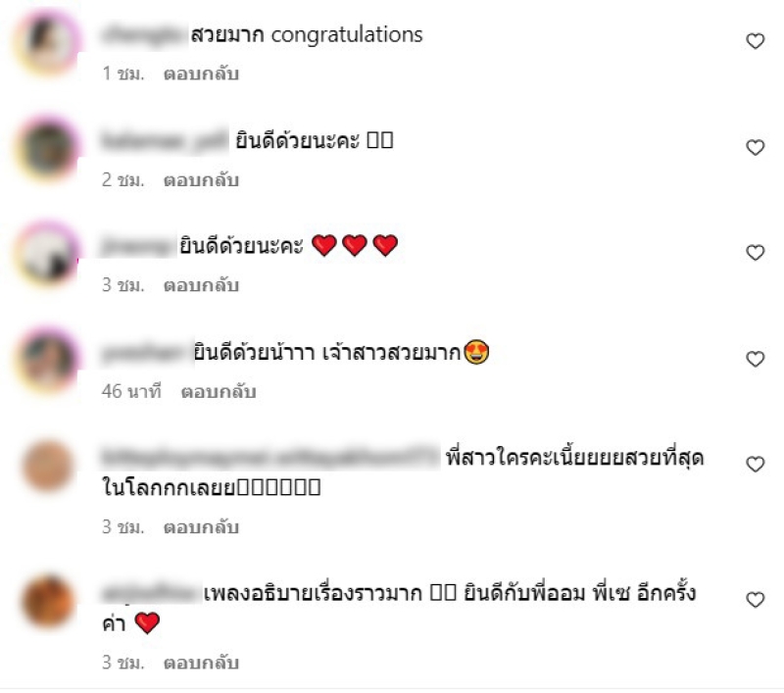Like the 'พี่สาวใครคะเนี้ย' comment

point(755,464)
